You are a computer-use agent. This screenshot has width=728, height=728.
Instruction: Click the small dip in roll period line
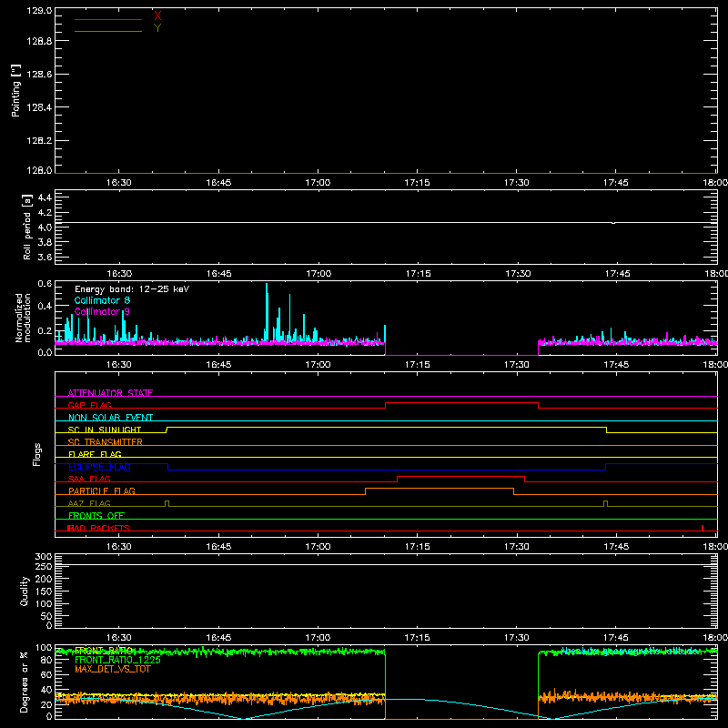coord(613,223)
